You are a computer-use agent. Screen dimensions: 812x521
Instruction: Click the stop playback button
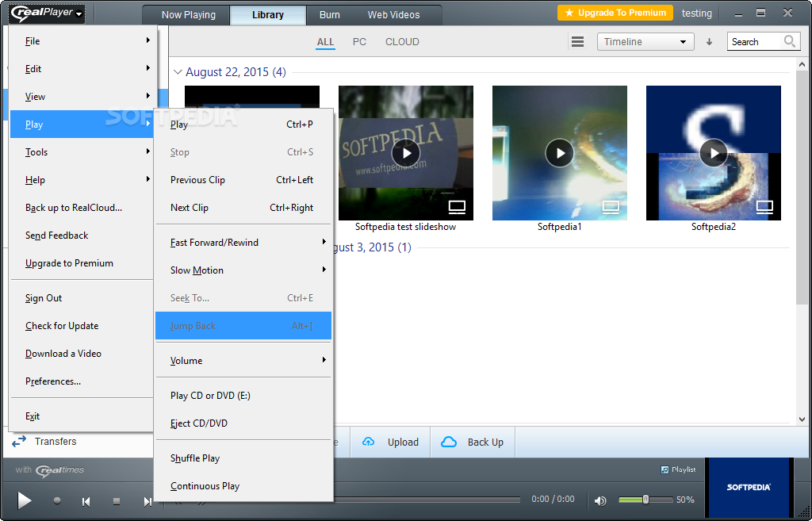coord(117,501)
